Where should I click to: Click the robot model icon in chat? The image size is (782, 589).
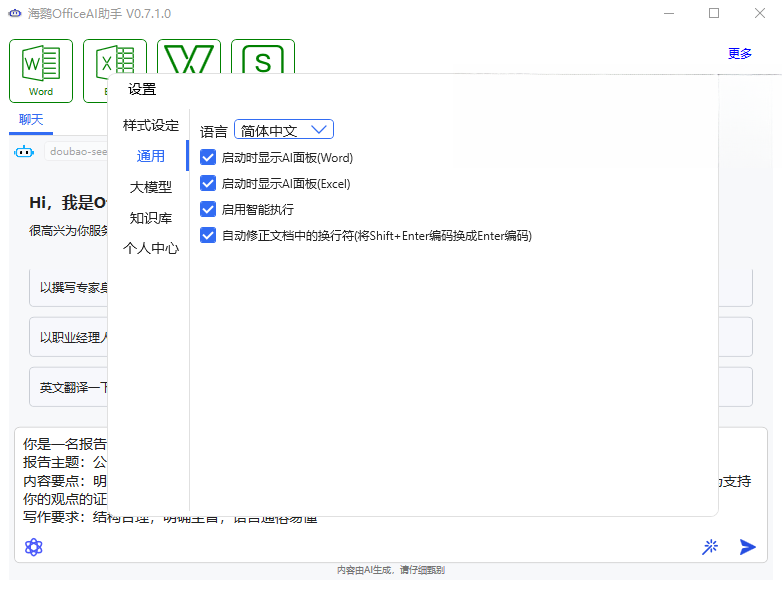[24, 151]
